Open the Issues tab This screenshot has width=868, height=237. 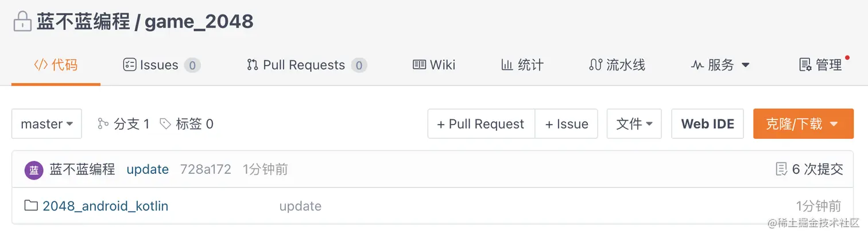point(161,65)
